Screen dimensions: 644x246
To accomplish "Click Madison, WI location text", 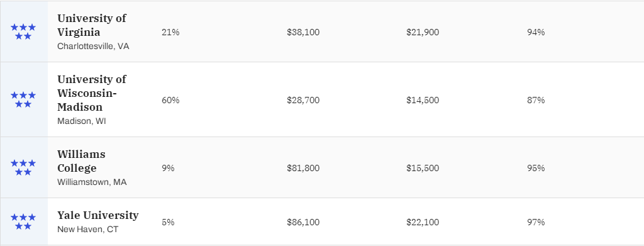I will (81, 121).
